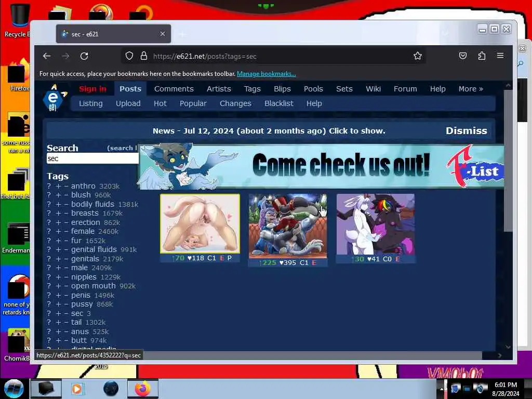This screenshot has width=532, height=399.
Task: Click the page scrollbar down arrow
Action: coord(508,347)
